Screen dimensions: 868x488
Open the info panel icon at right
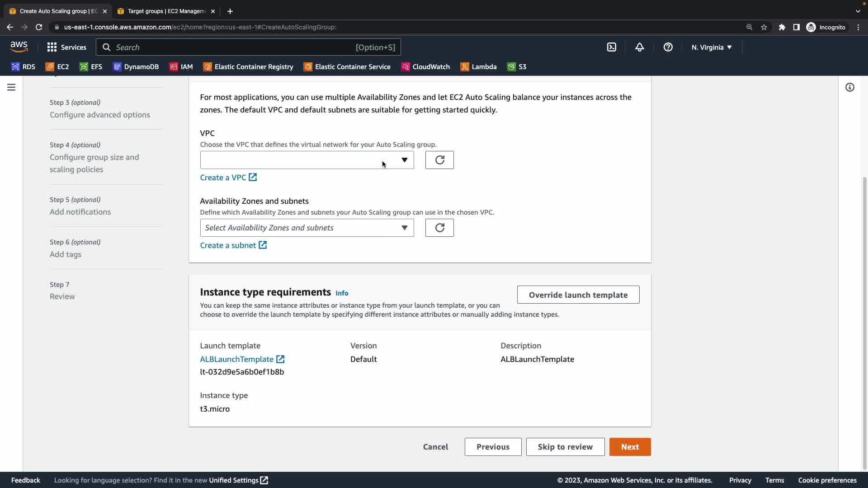coord(849,87)
